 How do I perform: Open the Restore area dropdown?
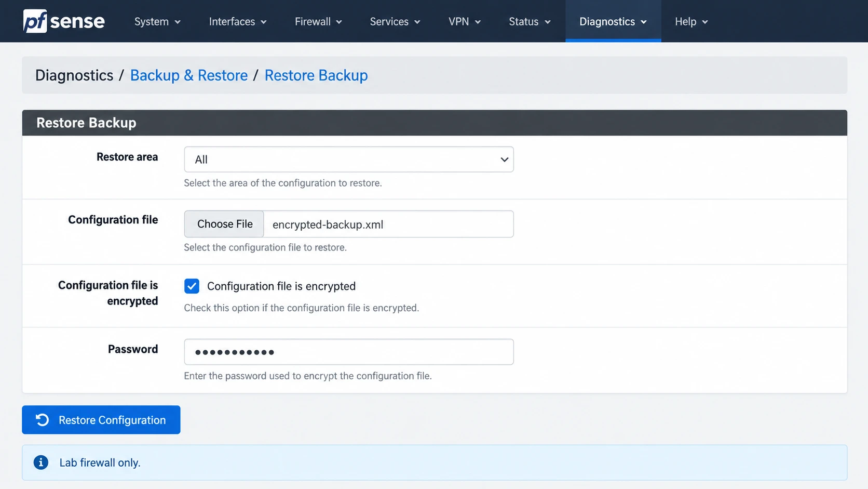[x=349, y=160]
